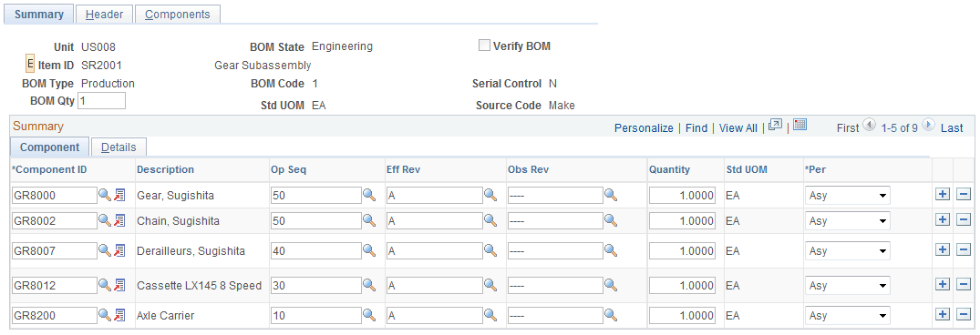Look up Obs Rev for Gear, Sugishita row
The width and height of the screenshot is (980, 335).
[x=611, y=195]
